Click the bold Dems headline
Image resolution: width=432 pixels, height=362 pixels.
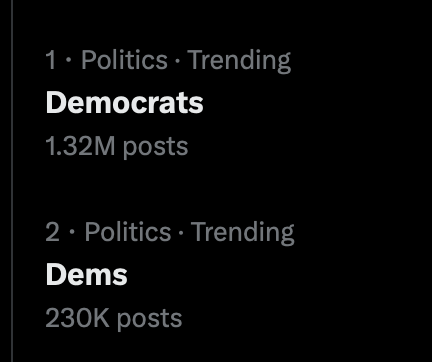[x=87, y=275]
